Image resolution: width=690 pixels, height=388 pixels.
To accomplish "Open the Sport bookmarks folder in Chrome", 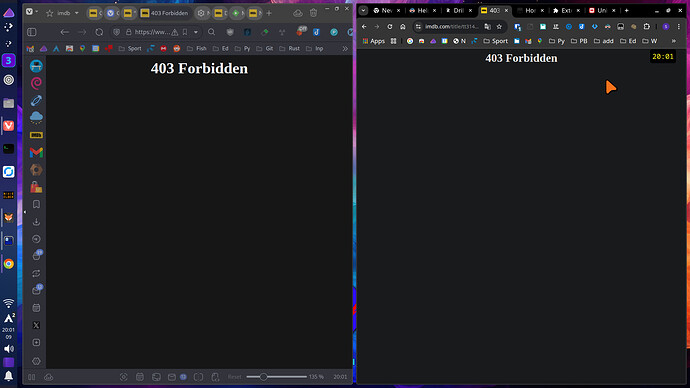I will point(495,41).
